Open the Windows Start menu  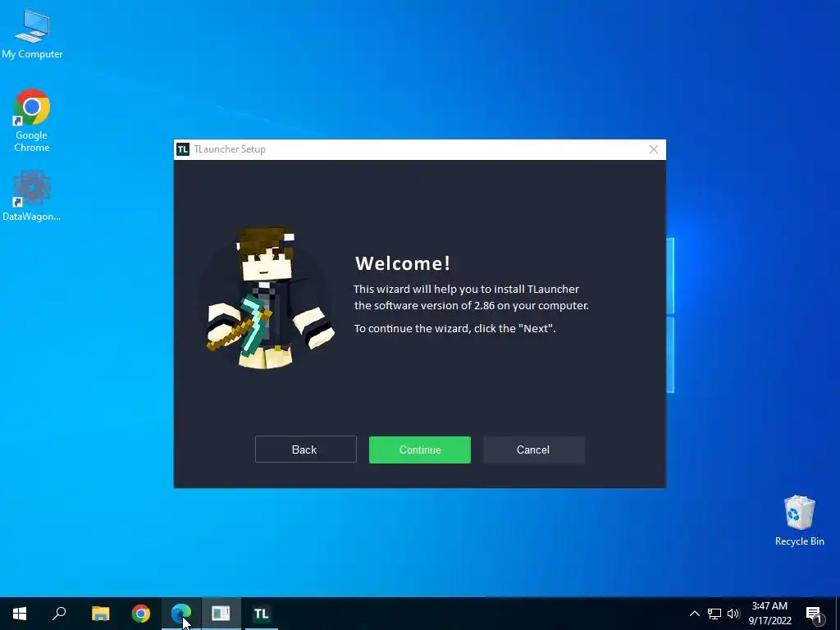click(20, 614)
